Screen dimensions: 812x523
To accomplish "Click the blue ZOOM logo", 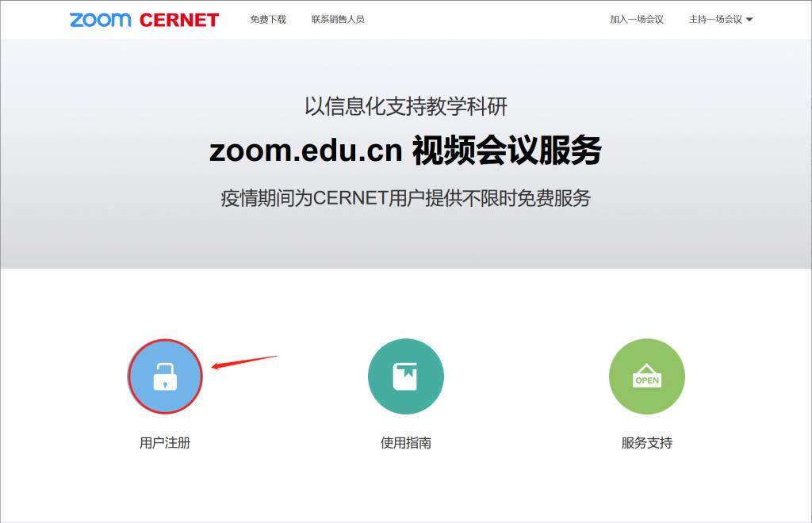I will pyautogui.click(x=100, y=20).
